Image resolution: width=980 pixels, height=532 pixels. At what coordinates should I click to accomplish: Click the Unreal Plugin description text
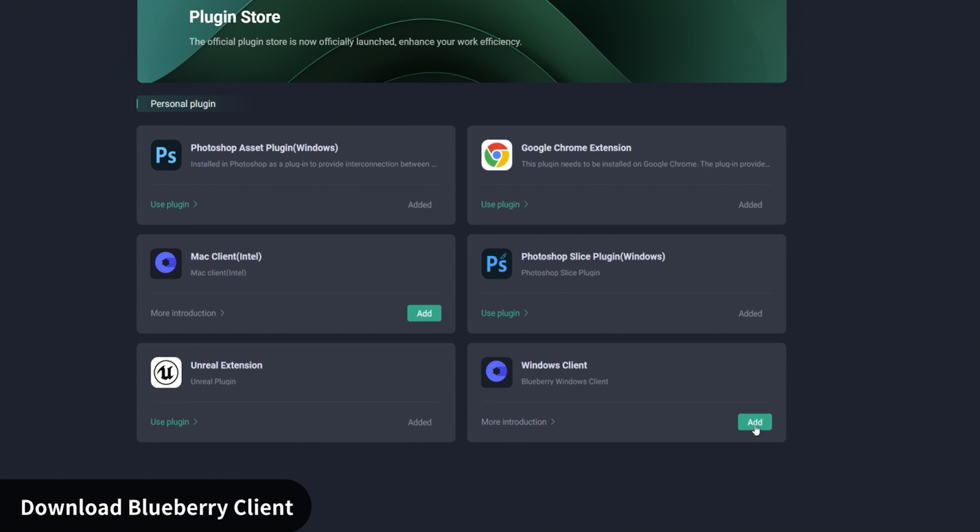213,381
